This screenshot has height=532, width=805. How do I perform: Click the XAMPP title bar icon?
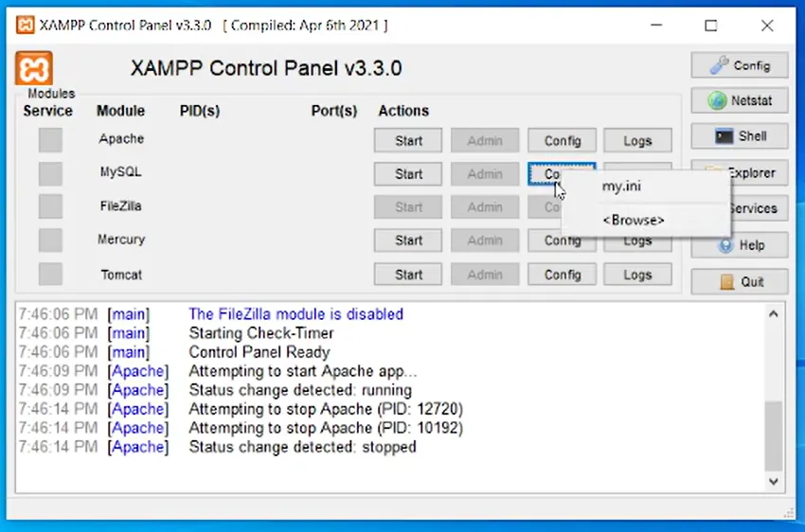25,25
